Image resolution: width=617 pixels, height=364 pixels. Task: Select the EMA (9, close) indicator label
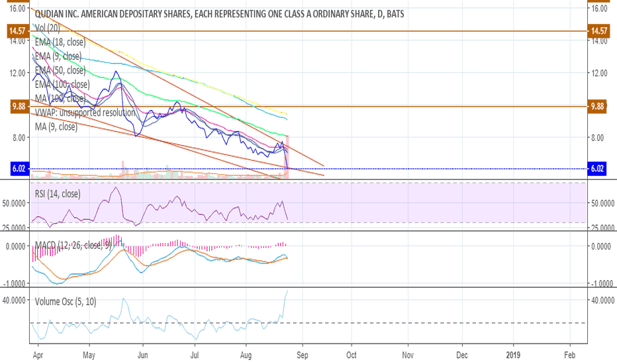pos(58,56)
